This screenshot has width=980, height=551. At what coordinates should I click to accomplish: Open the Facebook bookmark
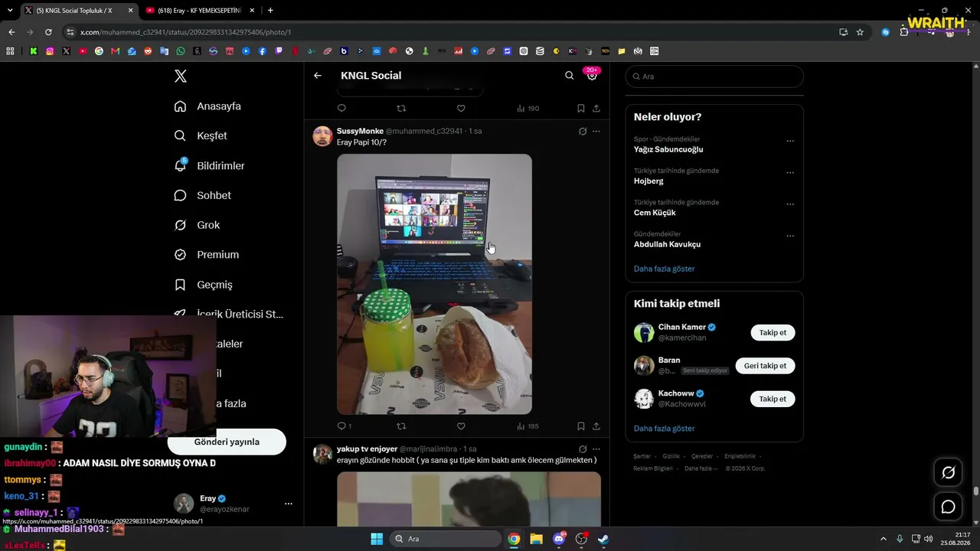point(263,51)
